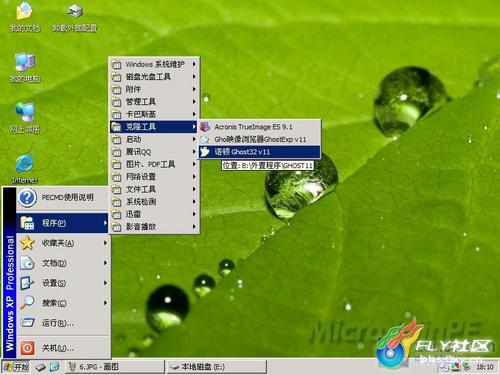Switch to 本地磁盘 (E:) taskbar window

[x=216, y=367]
